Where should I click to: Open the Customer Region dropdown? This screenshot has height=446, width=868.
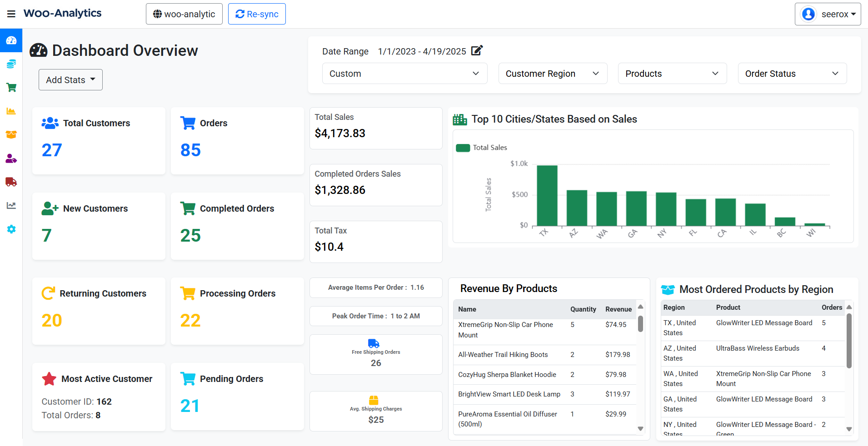click(x=553, y=73)
